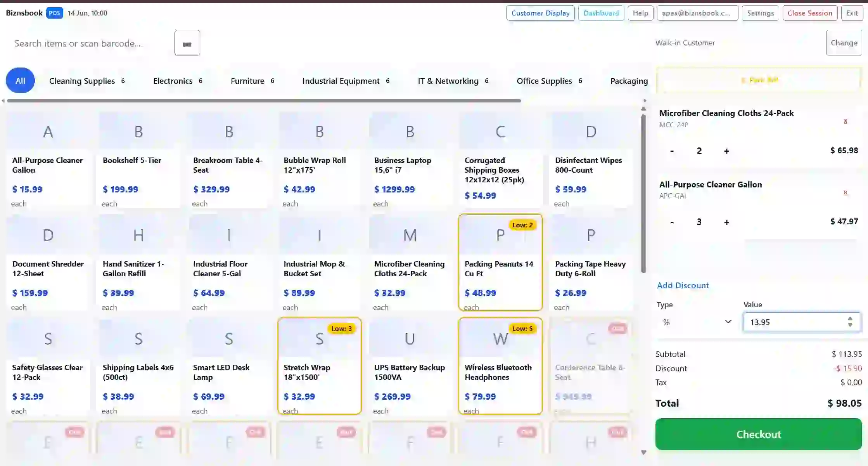Remove Microfiber Cleaning Cloths from cart
The width and height of the screenshot is (868, 466).
tap(845, 121)
